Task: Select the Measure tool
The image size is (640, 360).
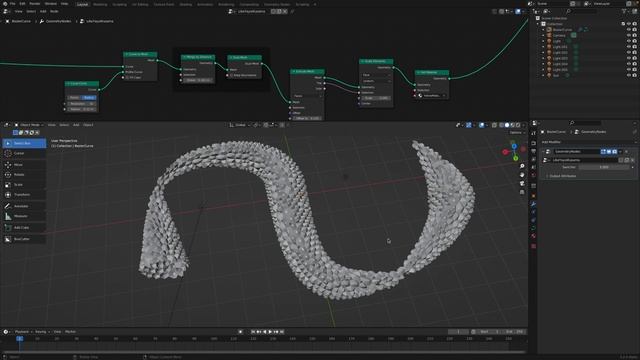Action: pyautogui.click(x=24, y=216)
